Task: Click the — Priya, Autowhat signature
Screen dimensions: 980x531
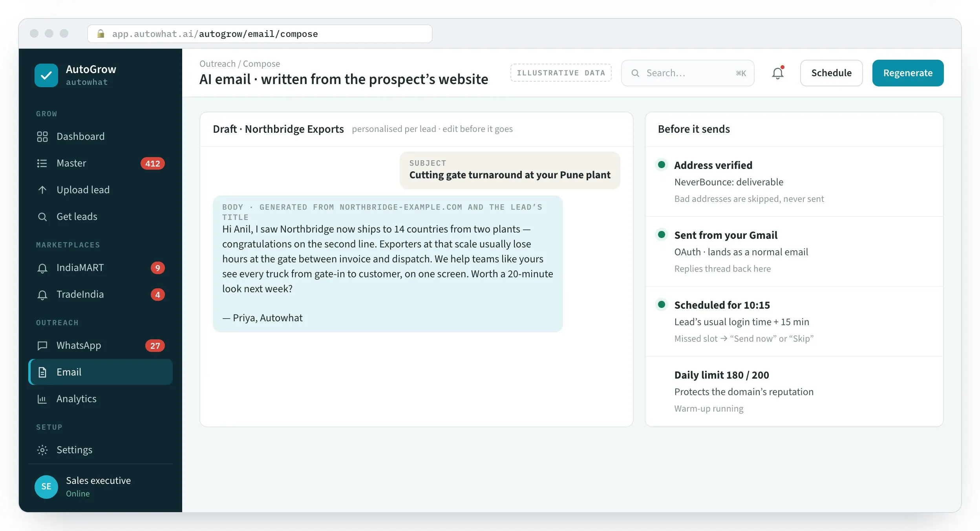Action: point(262,318)
